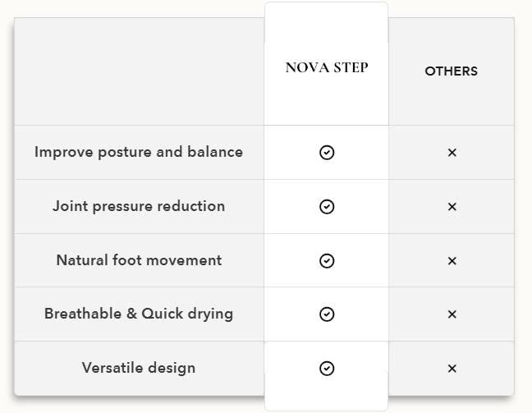
Task: Click checkmark icon for Improve posture and balance
Action: 327,153
